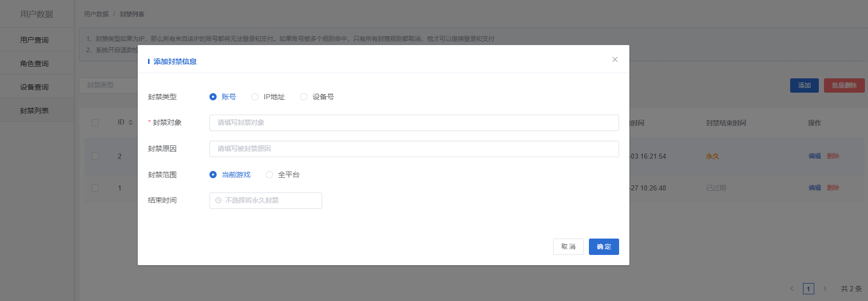The height and width of the screenshot is (301, 868).
Task: Choose 当前游戏 as ban scope
Action: (x=213, y=175)
